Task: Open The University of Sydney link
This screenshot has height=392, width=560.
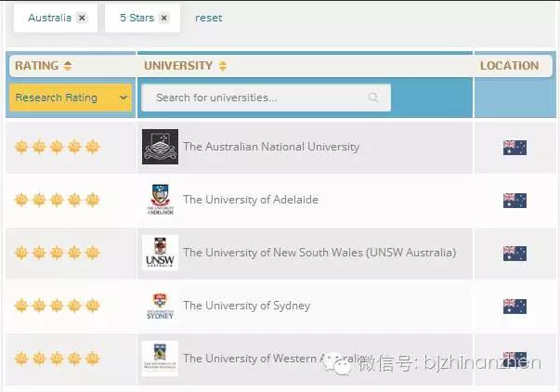Action: [246, 306]
